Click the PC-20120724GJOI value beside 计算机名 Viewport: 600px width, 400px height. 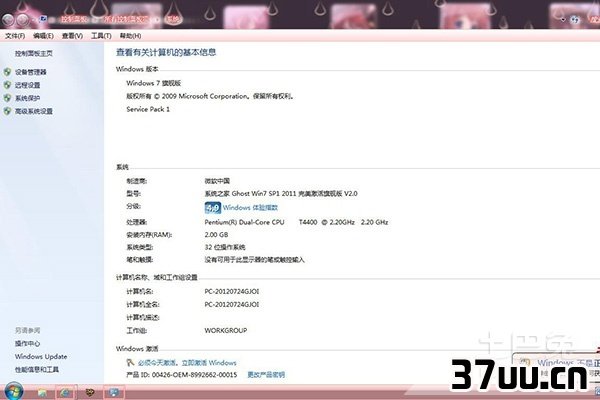[x=232, y=291]
